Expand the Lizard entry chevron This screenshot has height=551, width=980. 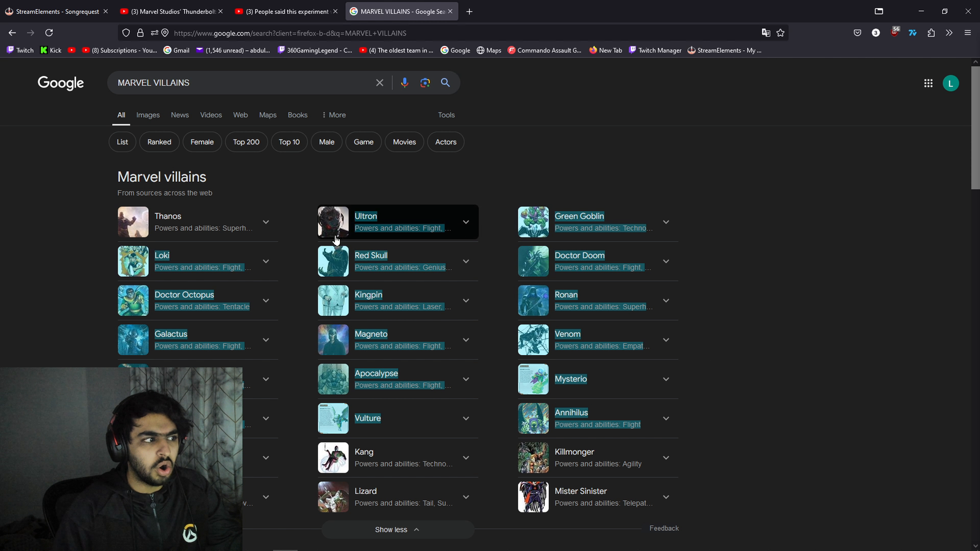pyautogui.click(x=466, y=497)
